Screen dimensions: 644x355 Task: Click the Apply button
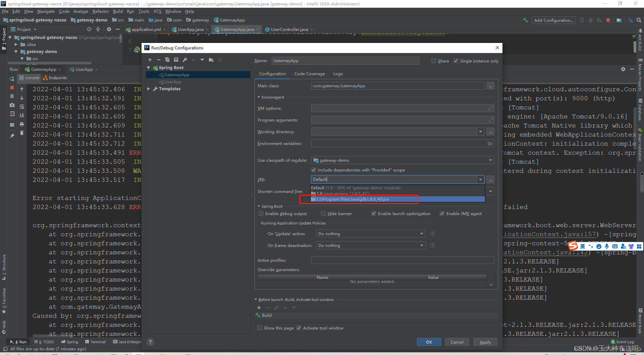pos(485,342)
